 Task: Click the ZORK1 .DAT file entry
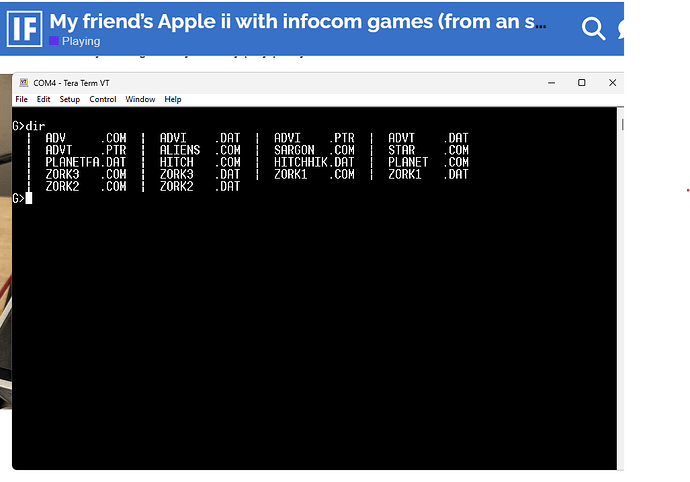coord(428,174)
